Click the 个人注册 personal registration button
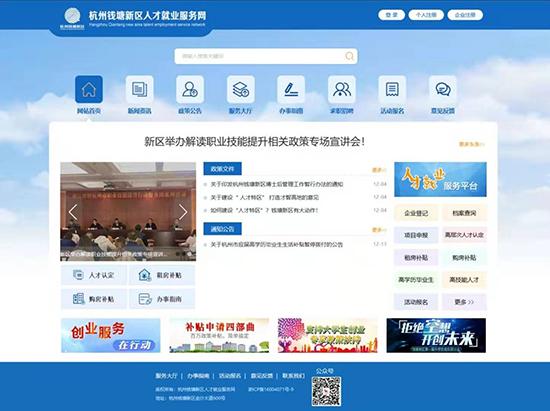 426,15
